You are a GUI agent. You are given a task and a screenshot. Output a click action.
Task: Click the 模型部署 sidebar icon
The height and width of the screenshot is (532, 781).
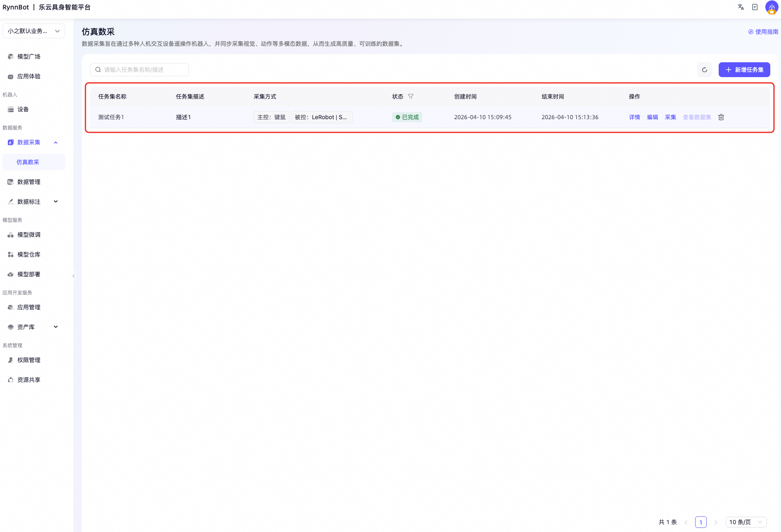click(11, 274)
